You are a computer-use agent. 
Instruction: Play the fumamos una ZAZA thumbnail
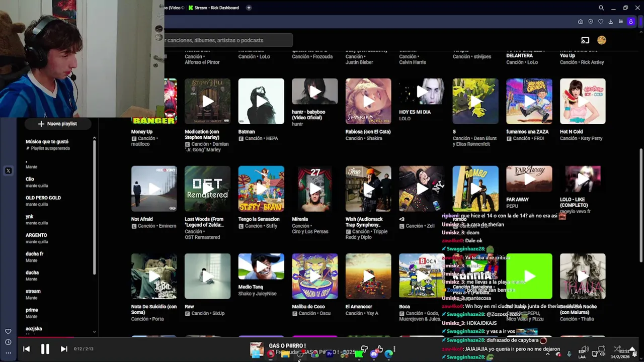[529, 101]
